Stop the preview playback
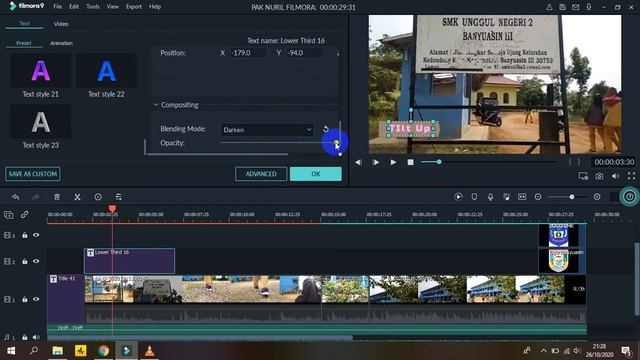This screenshot has height=360, width=640. [x=410, y=162]
